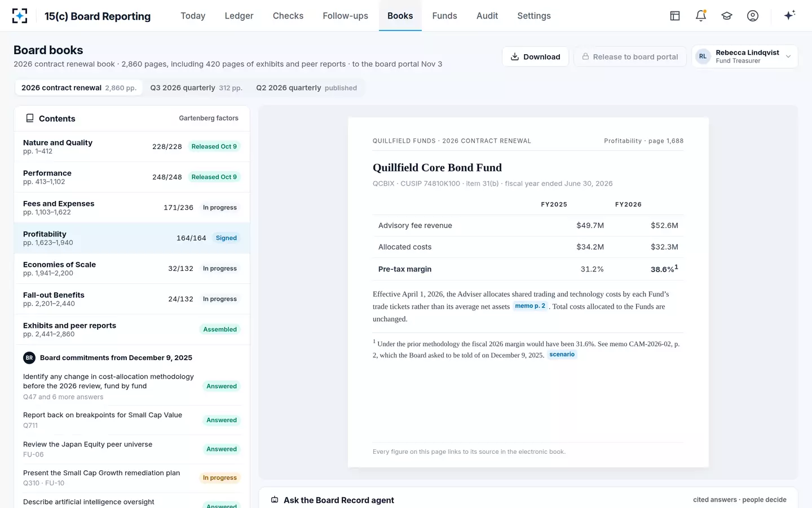Click the $52.6M advisory fee value
812x508 pixels.
[x=664, y=225]
